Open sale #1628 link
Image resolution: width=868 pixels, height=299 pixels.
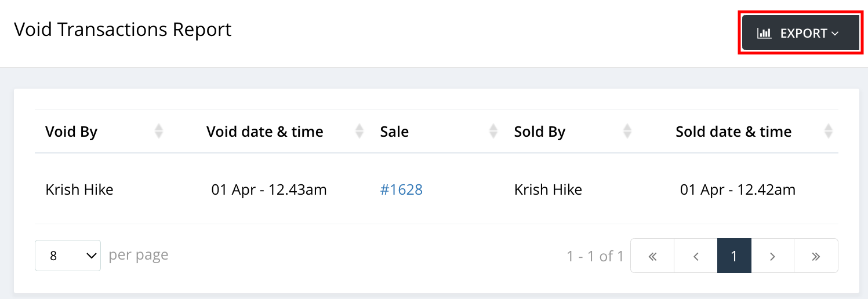[x=401, y=189]
